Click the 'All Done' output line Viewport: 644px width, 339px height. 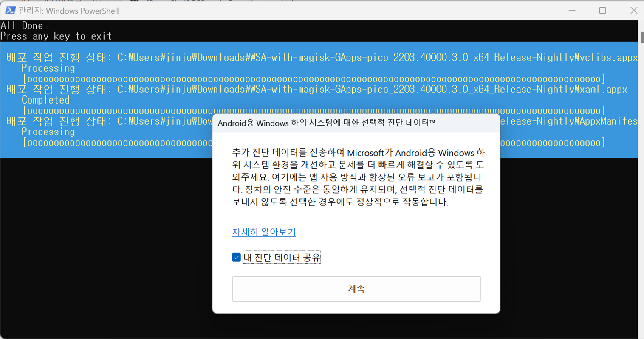pos(22,25)
